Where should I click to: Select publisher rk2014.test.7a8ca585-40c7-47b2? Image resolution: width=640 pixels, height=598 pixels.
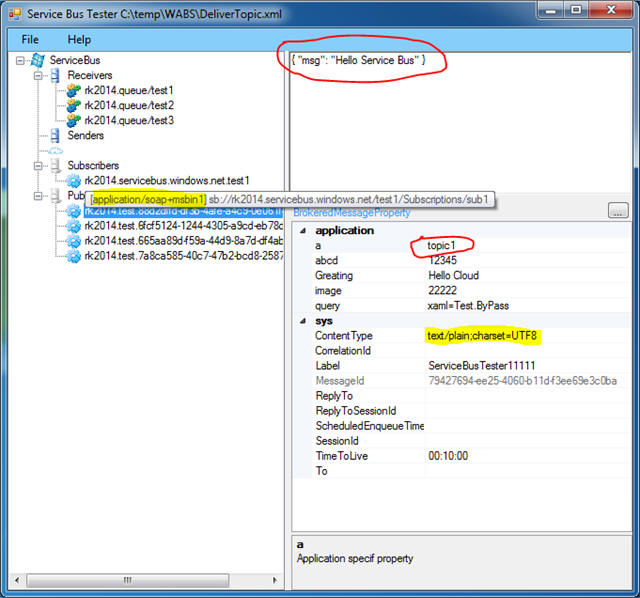click(x=183, y=256)
